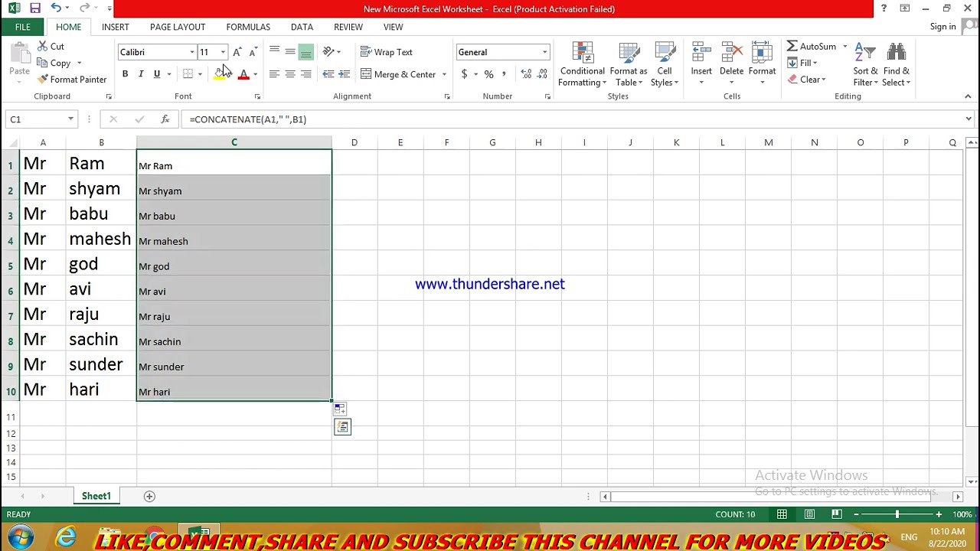Click the zoom slider handle

897,514
